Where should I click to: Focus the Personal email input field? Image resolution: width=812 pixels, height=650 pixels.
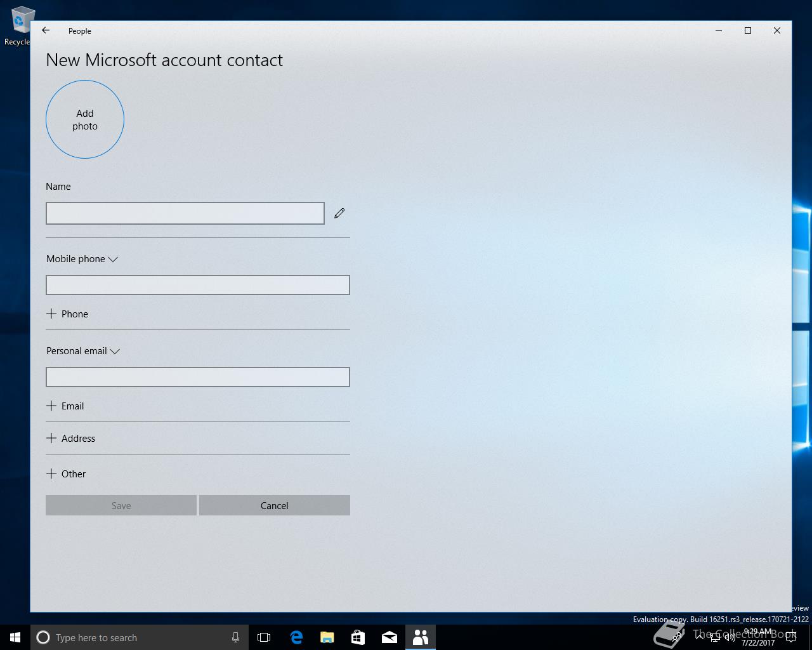[198, 377]
